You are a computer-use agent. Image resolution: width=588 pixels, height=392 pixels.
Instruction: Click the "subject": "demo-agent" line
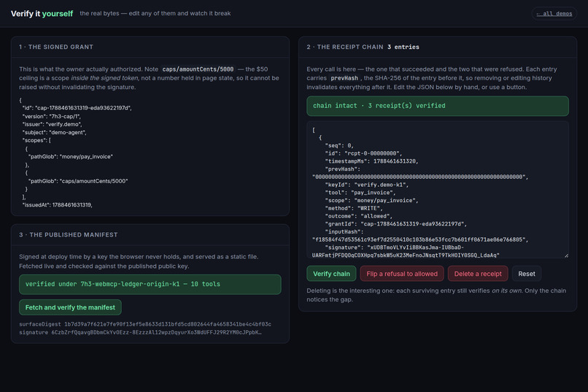[x=55, y=132]
